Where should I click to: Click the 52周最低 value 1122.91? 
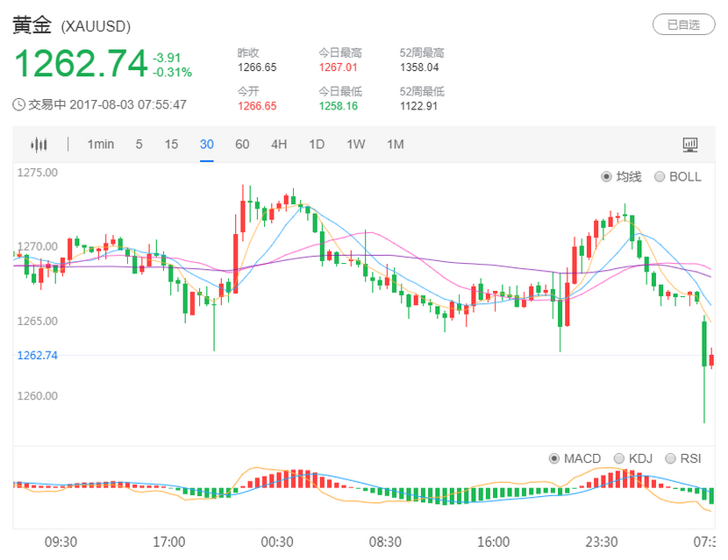(x=418, y=106)
